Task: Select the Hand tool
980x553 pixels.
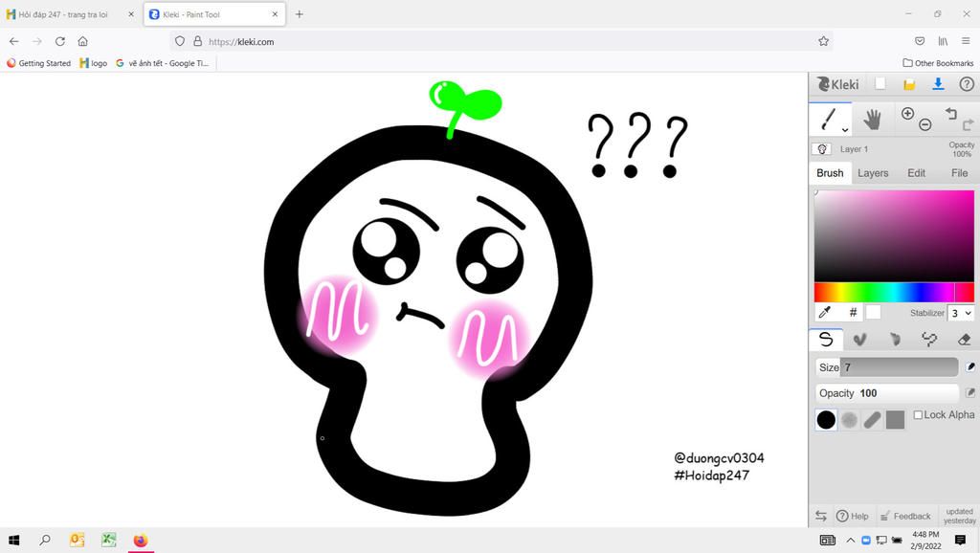Action: (874, 120)
